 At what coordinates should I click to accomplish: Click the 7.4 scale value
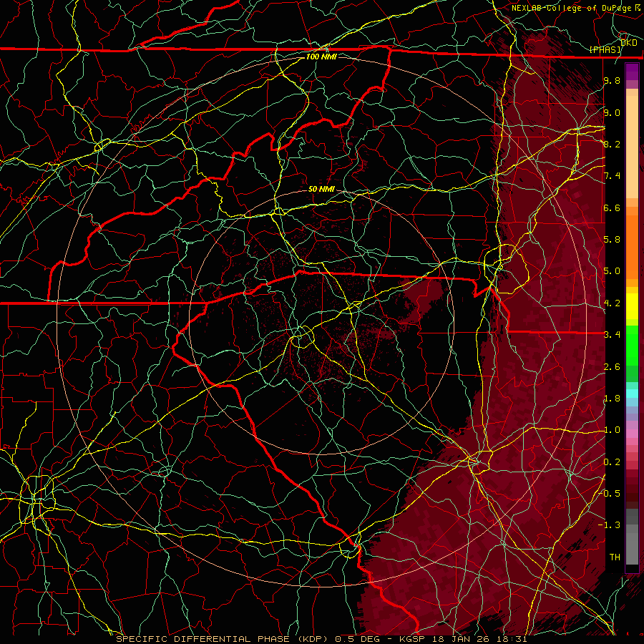tap(612, 176)
